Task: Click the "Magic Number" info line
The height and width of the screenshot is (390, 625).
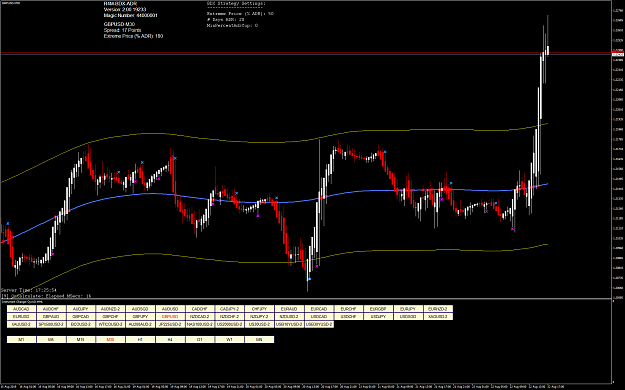Action: click(130, 15)
